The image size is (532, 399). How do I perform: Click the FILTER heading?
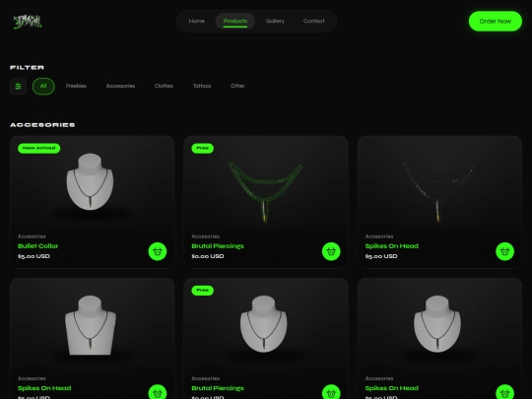28,68
